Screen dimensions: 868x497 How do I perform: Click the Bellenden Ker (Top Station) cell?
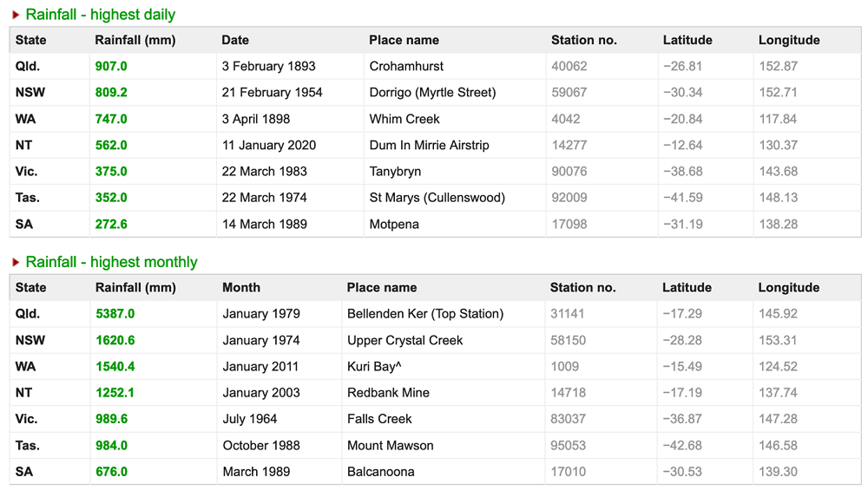(424, 314)
